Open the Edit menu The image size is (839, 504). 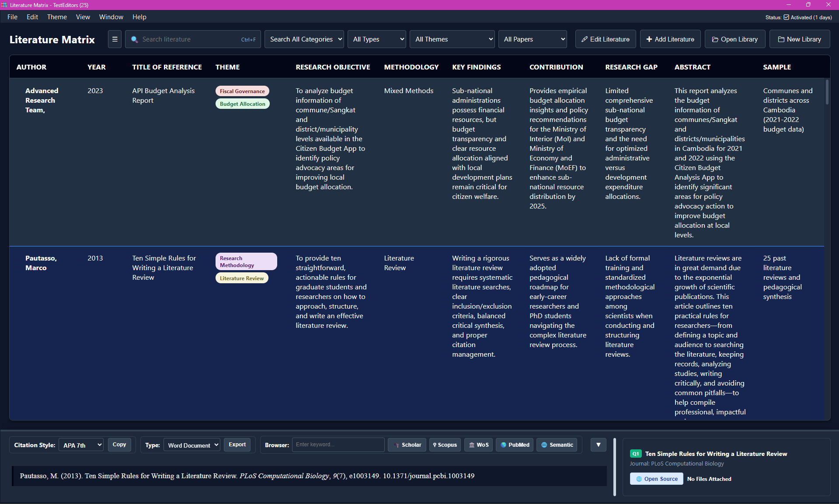tap(32, 17)
